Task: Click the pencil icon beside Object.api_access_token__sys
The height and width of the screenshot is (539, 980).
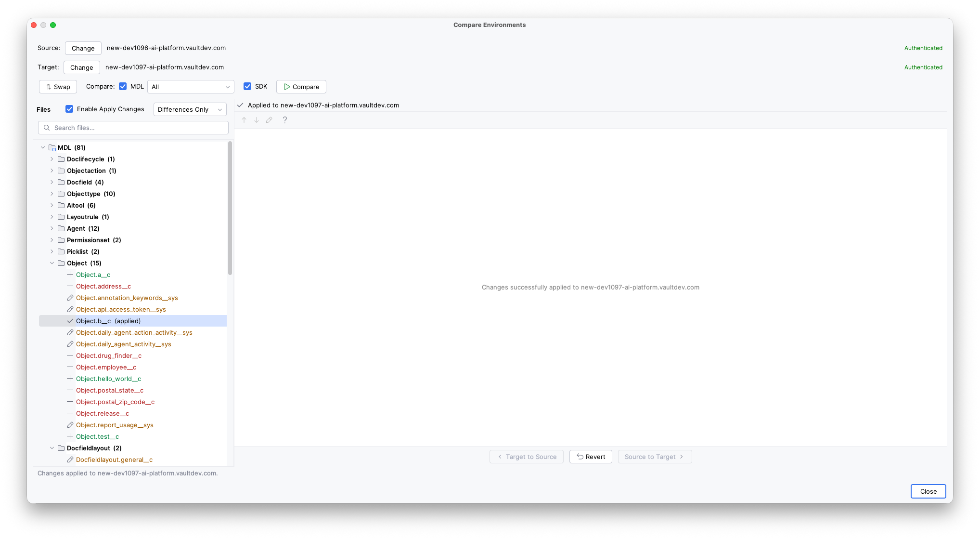Action: [70, 309]
